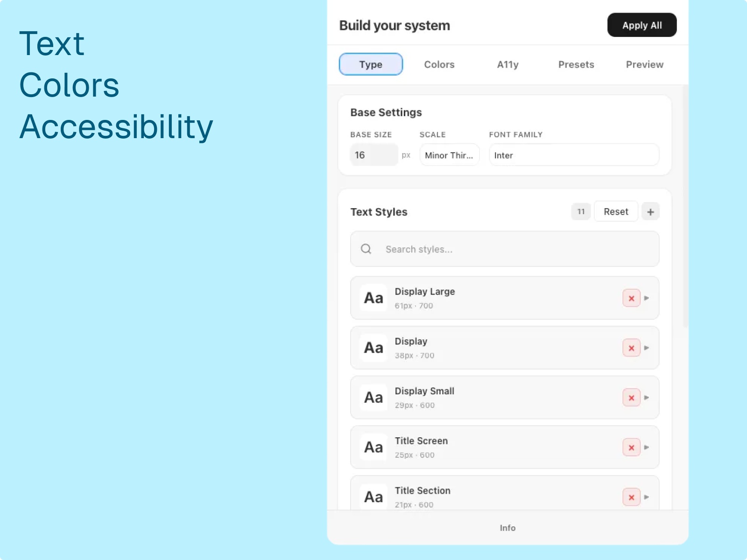This screenshot has width=747, height=560.
Task: Click the Aa icon for Title Section style
Action: tap(373, 497)
